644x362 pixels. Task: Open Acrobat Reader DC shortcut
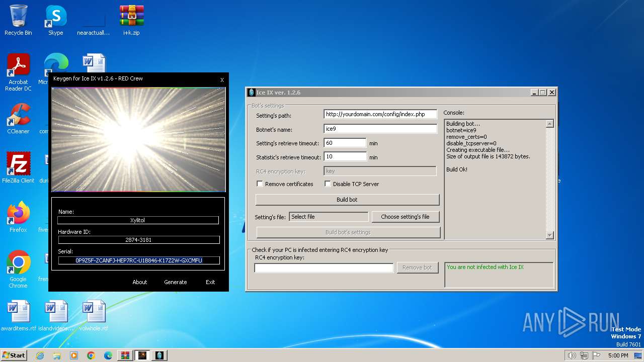coord(18,73)
